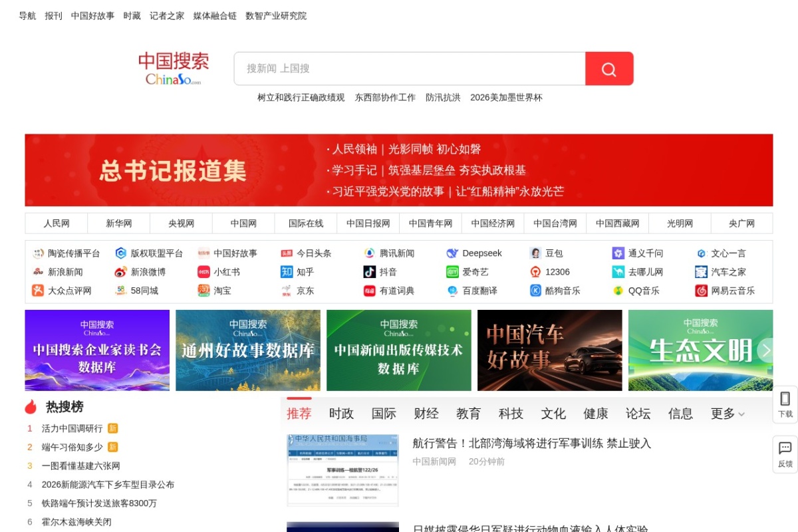Click the 今日头条 icon
The image size is (798, 532).
point(287,253)
